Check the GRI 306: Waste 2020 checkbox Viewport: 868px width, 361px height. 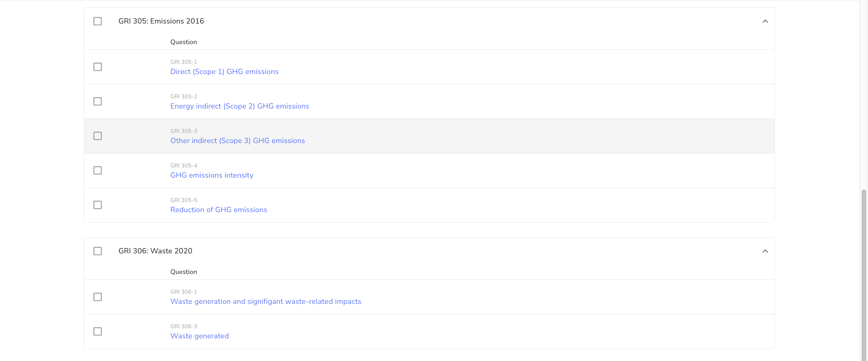[x=97, y=251]
